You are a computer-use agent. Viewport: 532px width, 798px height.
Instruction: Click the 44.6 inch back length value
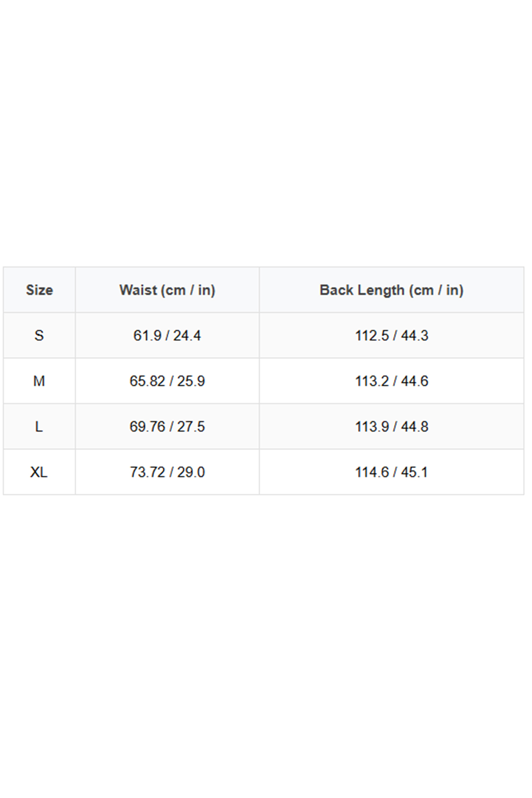point(415,381)
